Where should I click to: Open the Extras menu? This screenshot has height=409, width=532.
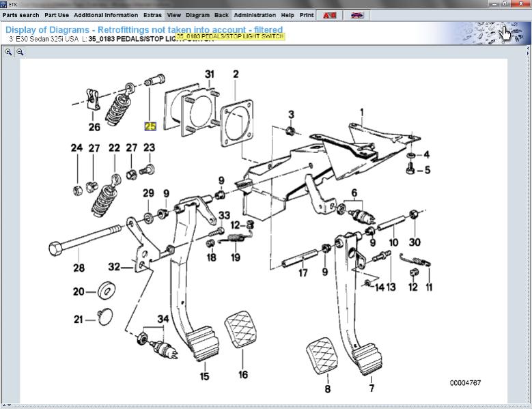(x=152, y=15)
